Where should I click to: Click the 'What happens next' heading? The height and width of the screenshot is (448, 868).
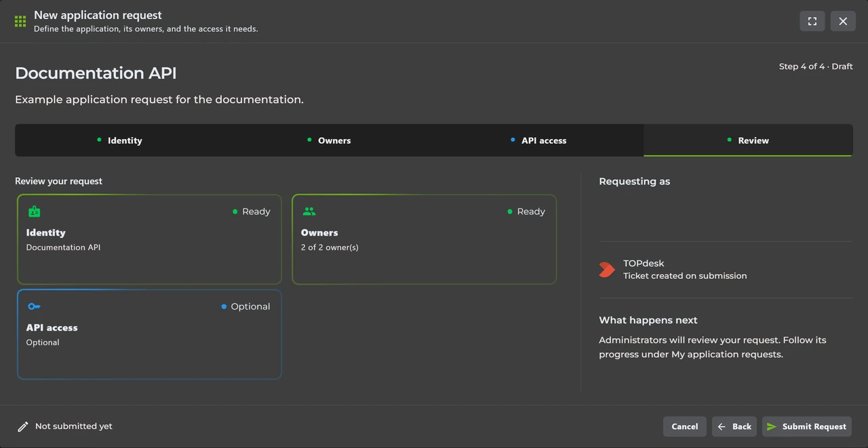[x=648, y=320]
